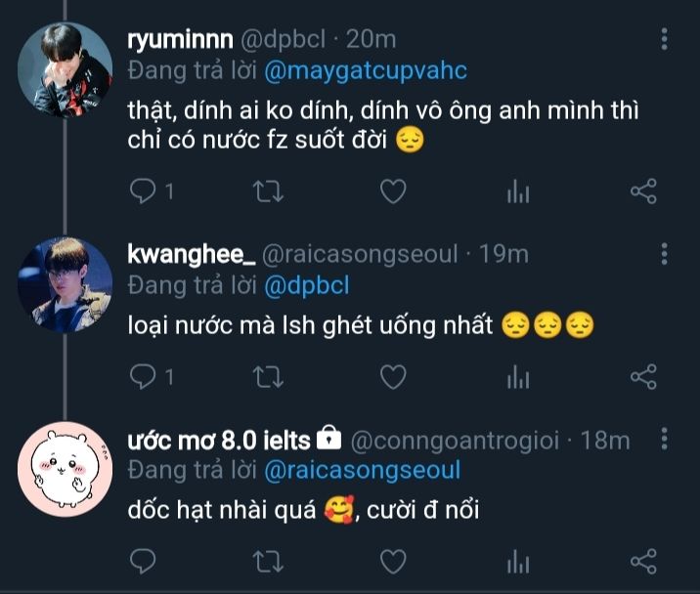This screenshot has width=700, height=594.
Task: Open ryuminnn's profile picture
Action: [66, 70]
